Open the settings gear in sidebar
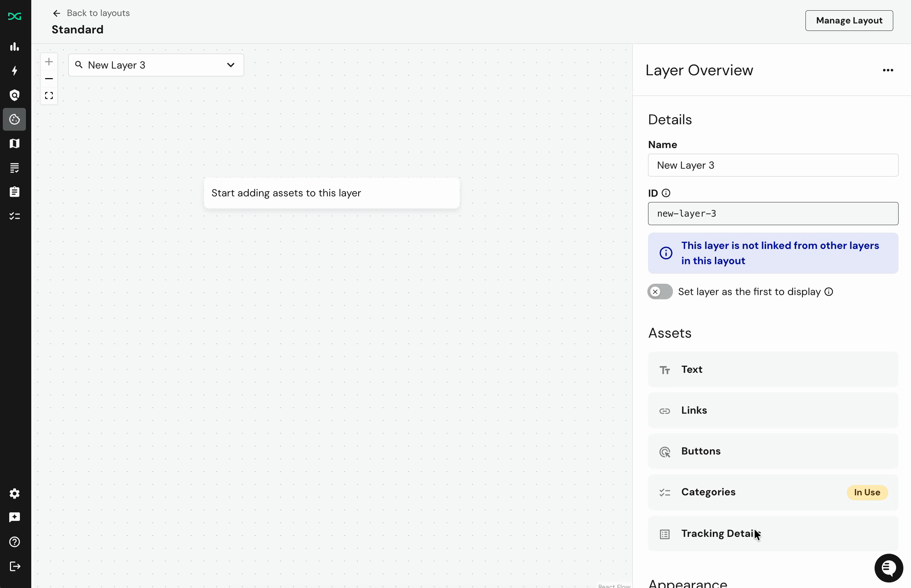The height and width of the screenshot is (588, 911). (15, 493)
